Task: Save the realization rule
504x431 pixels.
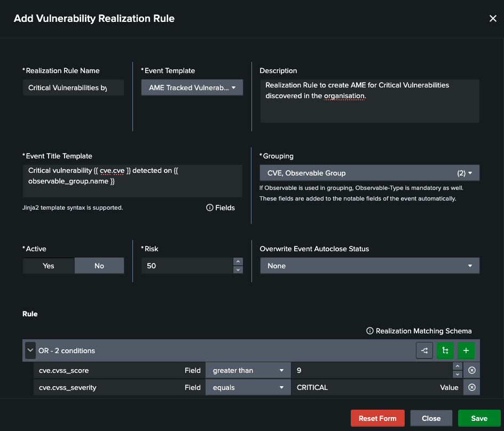Action: pos(479,418)
